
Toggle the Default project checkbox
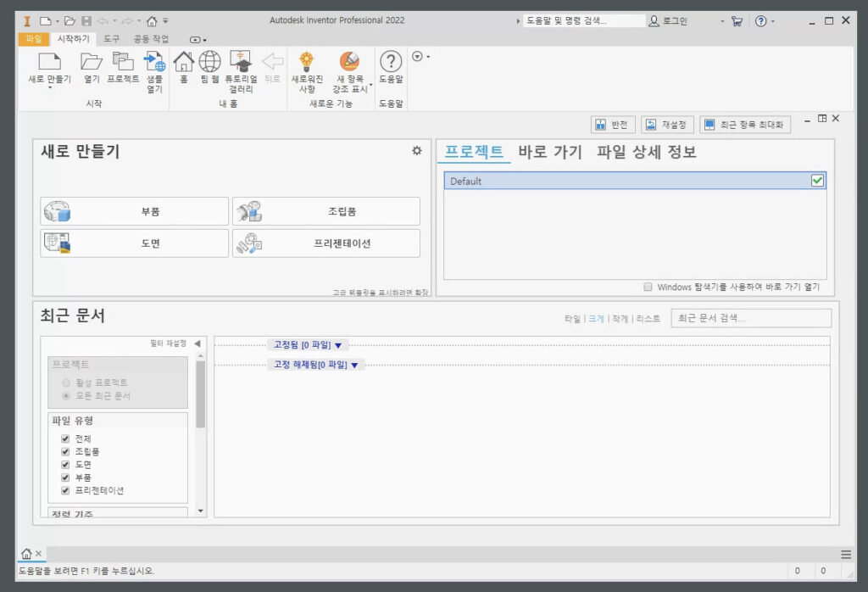pyautogui.click(x=817, y=181)
